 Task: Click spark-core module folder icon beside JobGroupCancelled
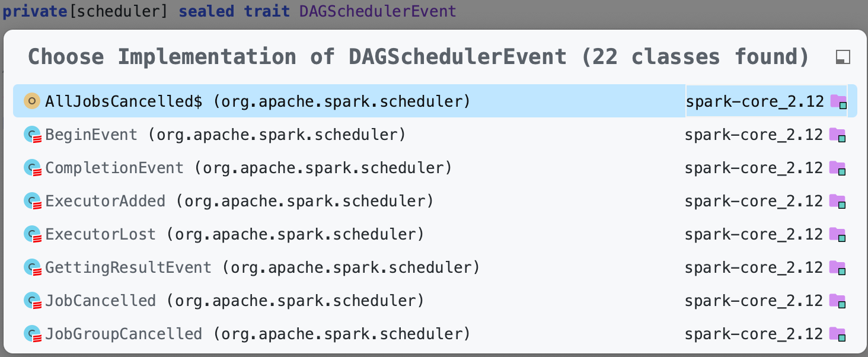[x=838, y=334]
